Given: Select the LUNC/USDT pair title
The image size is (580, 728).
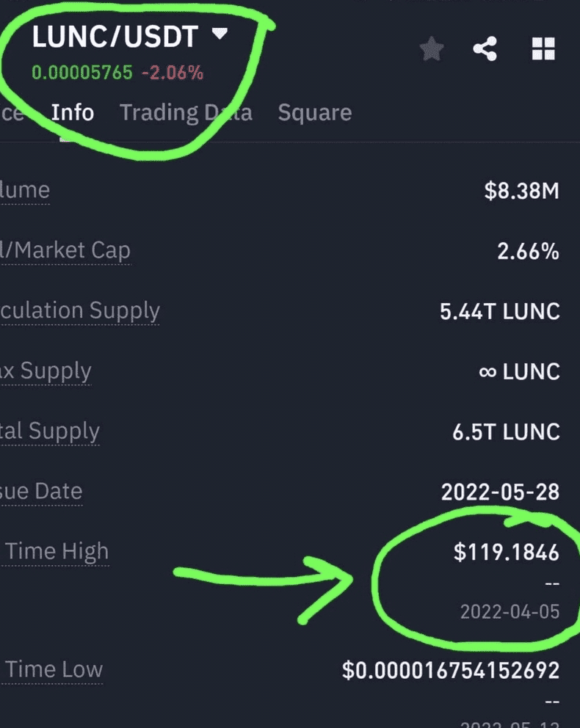Looking at the screenshot, I should click(x=115, y=37).
